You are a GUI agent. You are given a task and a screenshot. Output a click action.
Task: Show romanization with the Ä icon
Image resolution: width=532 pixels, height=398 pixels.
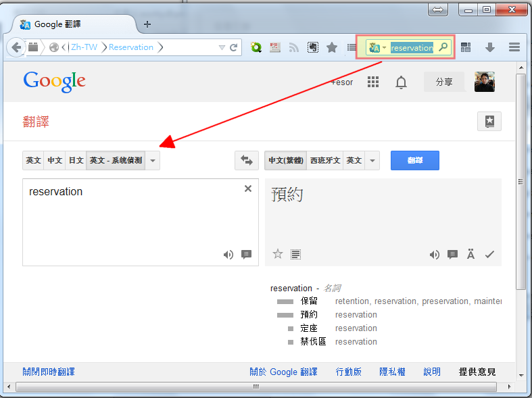(x=470, y=254)
